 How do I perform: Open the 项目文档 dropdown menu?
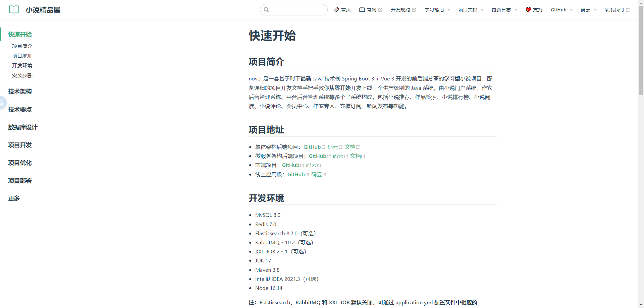point(468,10)
